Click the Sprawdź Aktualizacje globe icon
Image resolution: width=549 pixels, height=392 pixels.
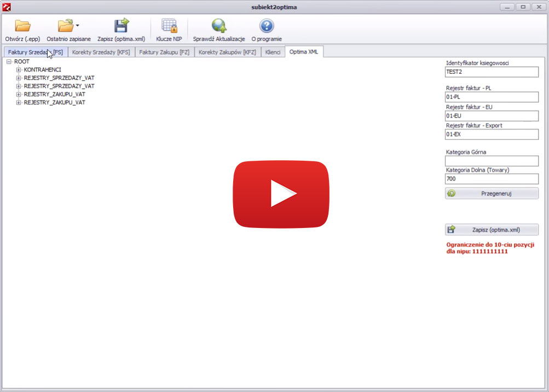[x=219, y=26]
